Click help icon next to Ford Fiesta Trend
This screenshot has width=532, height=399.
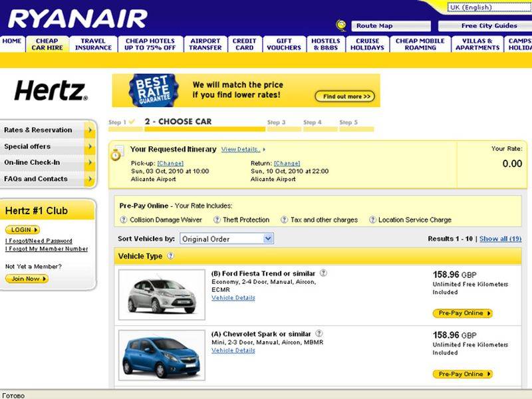[x=323, y=273]
